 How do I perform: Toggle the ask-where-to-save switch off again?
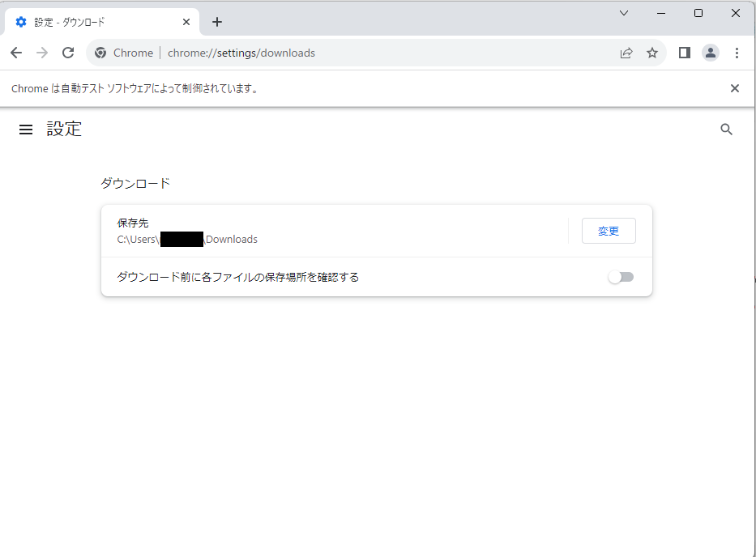tap(621, 277)
